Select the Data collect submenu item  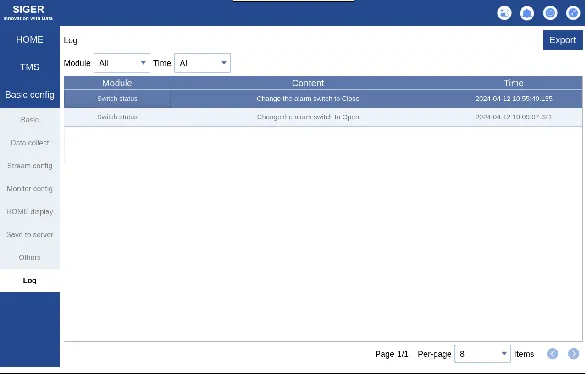[x=30, y=143]
